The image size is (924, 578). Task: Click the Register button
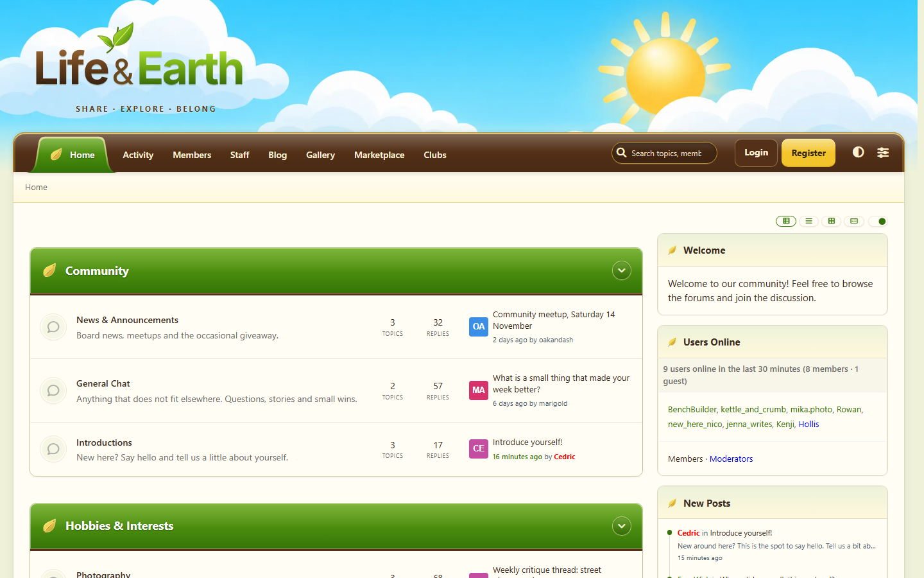coord(809,153)
